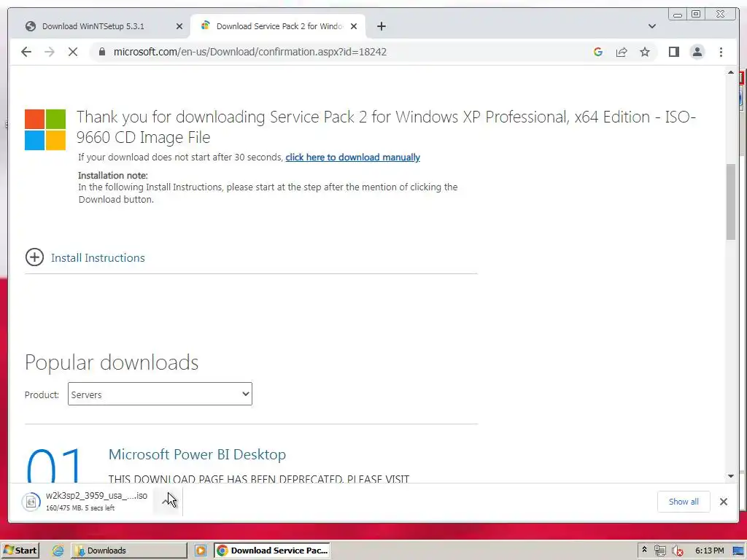Click show desktop tray icon
747x560 pixels.
click(738, 551)
